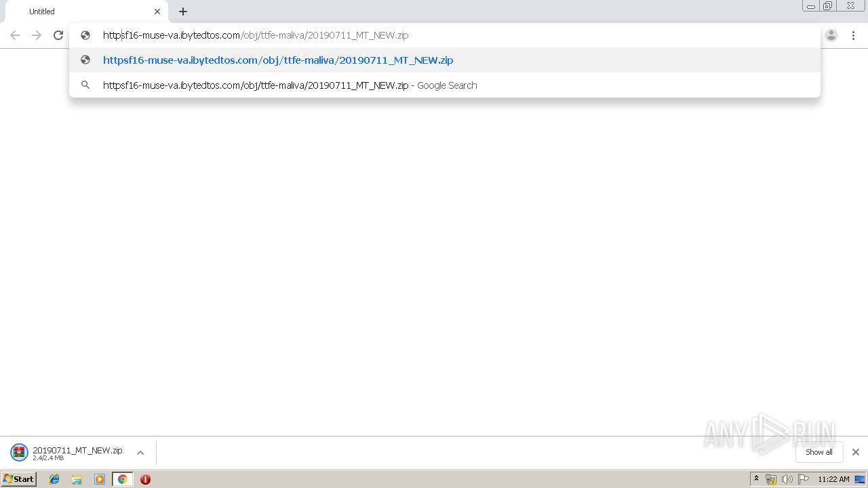Expand download item options chevron
This screenshot has height=488, width=868.
140,453
